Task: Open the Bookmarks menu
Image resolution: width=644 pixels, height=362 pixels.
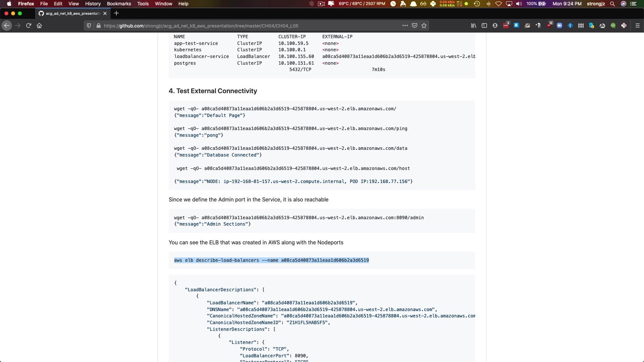Action: click(119, 4)
